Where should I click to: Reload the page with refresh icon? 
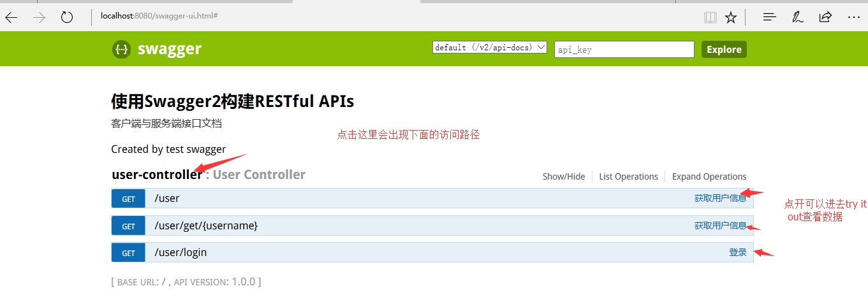(x=67, y=17)
